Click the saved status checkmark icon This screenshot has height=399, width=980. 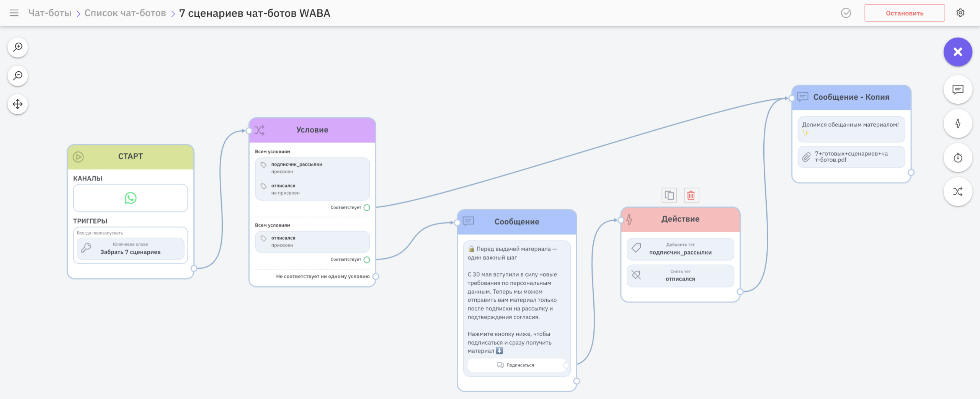click(x=846, y=13)
